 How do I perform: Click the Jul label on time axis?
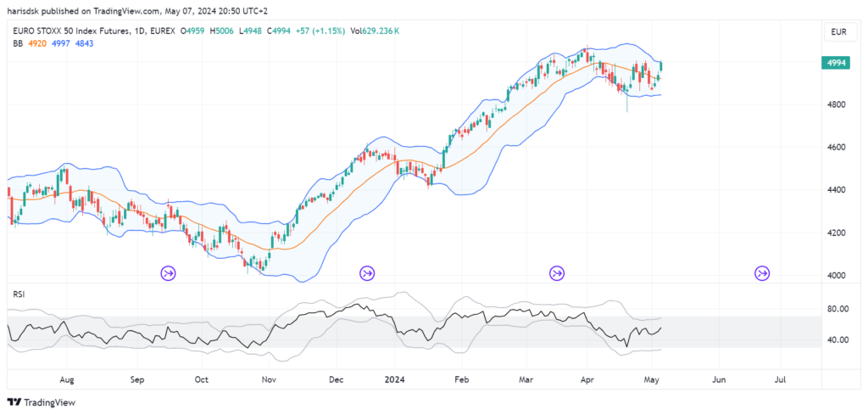(x=781, y=380)
